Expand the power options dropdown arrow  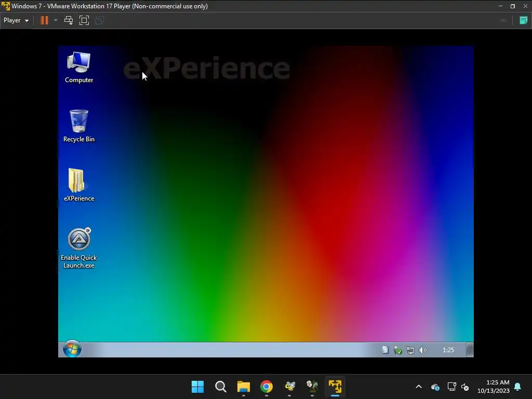[x=56, y=20]
